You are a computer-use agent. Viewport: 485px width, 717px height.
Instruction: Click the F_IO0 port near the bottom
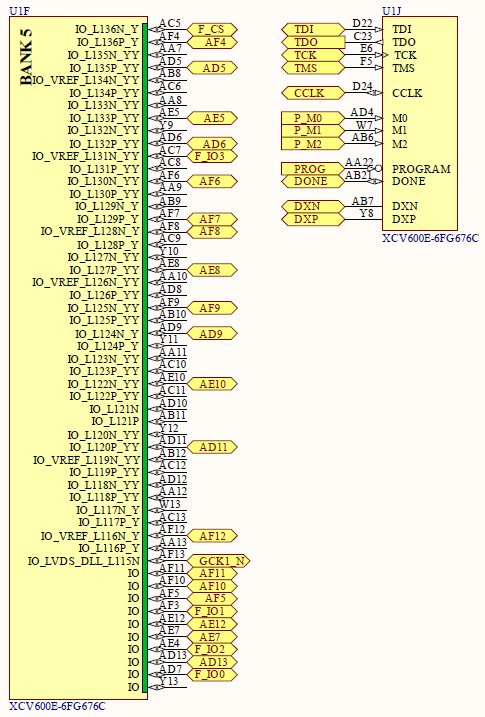pyautogui.click(x=212, y=674)
